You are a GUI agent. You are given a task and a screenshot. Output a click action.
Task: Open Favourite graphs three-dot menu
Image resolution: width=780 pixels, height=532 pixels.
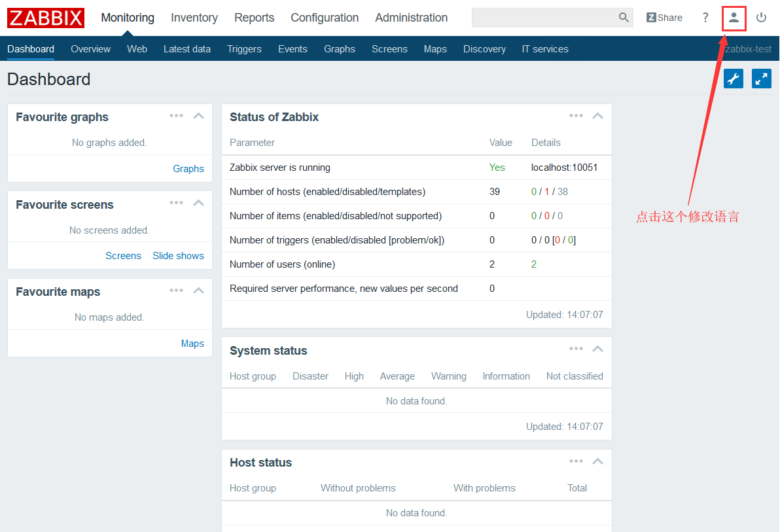176,116
